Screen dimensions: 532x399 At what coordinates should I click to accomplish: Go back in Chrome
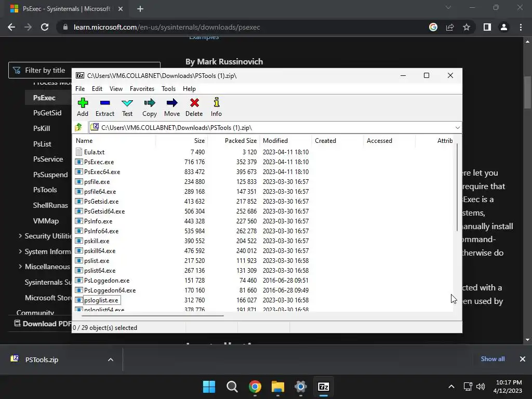[11, 27]
